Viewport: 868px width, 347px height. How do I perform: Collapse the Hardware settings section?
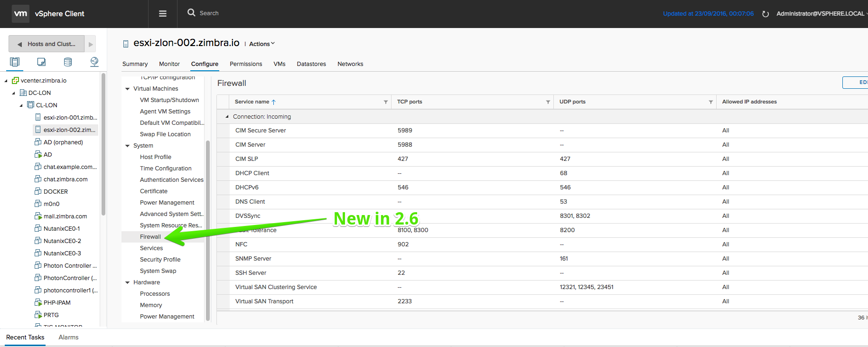[x=127, y=282]
